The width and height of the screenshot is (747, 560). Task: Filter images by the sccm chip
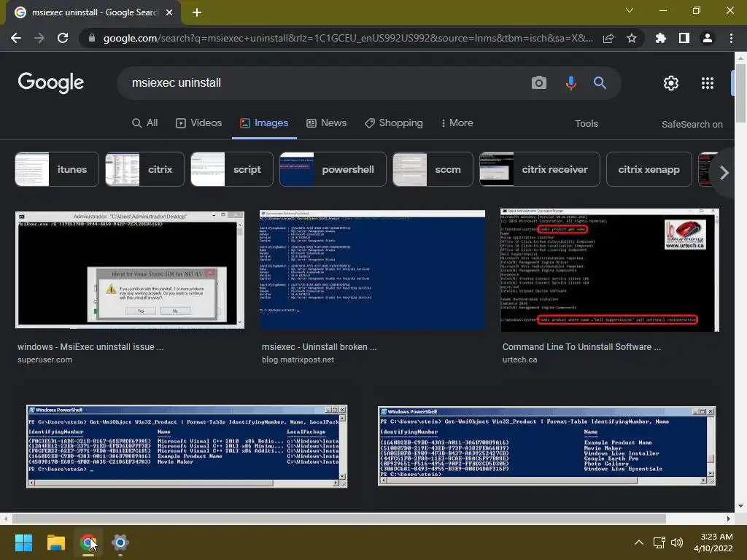point(433,169)
